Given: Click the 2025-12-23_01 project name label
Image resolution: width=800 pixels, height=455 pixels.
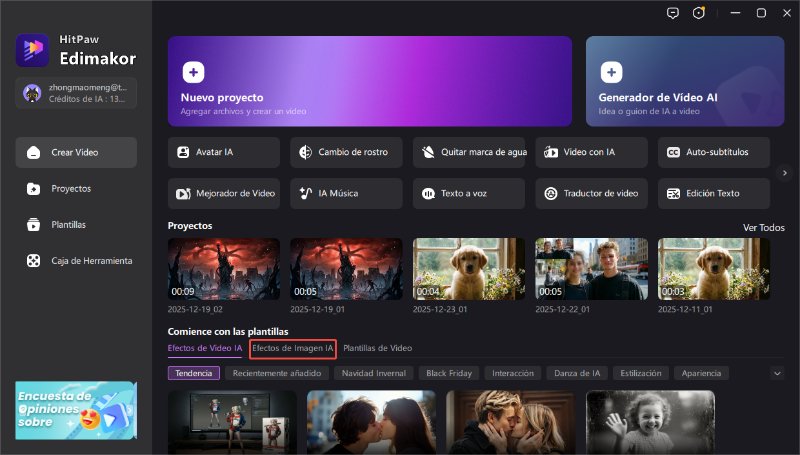Looking at the screenshot, I should tap(440, 309).
